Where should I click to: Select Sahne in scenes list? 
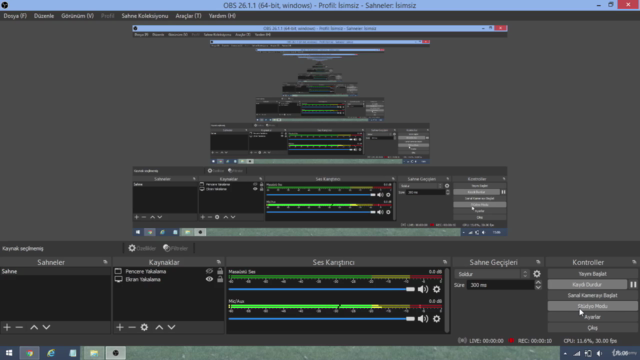(55, 271)
